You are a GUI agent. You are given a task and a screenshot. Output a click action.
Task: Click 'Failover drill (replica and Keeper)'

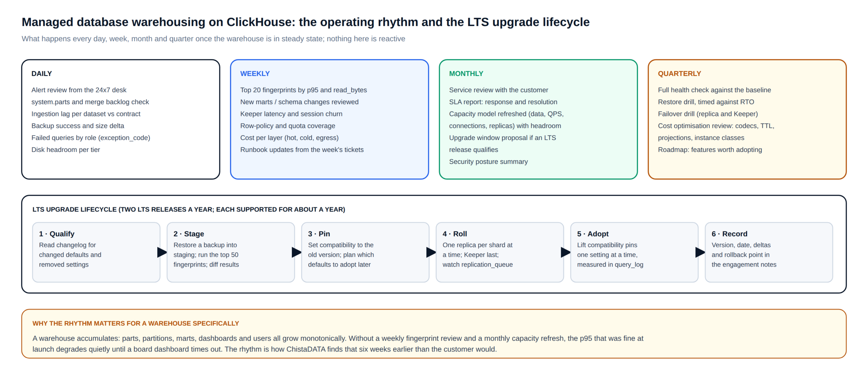pos(708,114)
